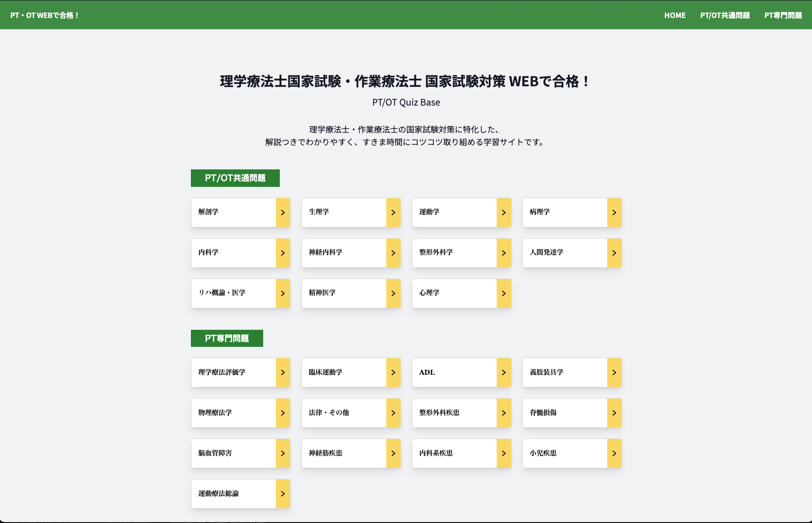The image size is (812, 523).
Task: Go to the 小児疾患 category
Action: (x=572, y=453)
